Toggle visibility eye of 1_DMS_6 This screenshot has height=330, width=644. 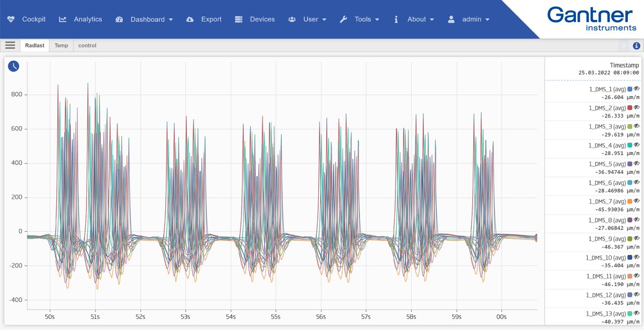click(637, 182)
